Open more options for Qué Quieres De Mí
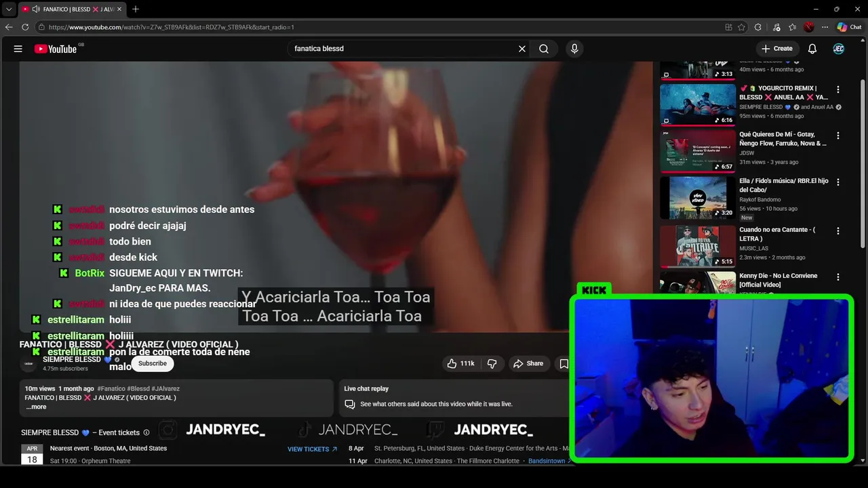 click(838, 136)
